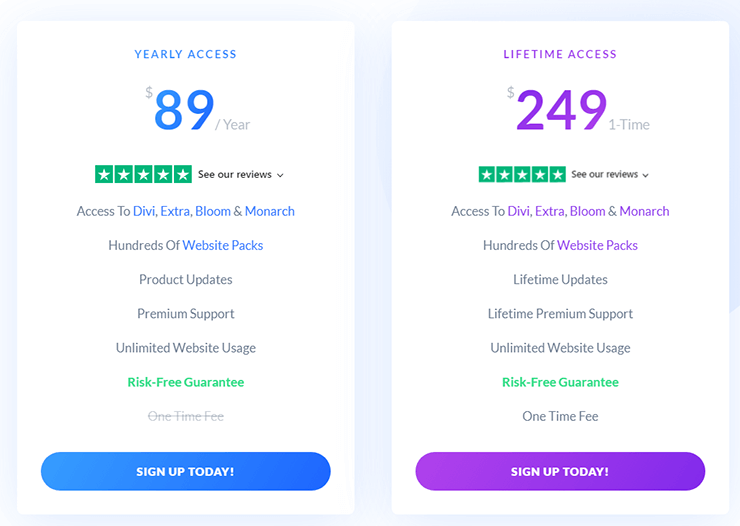The height and width of the screenshot is (526, 740).
Task: Open blue Website Packs link
Action: click(223, 245)
